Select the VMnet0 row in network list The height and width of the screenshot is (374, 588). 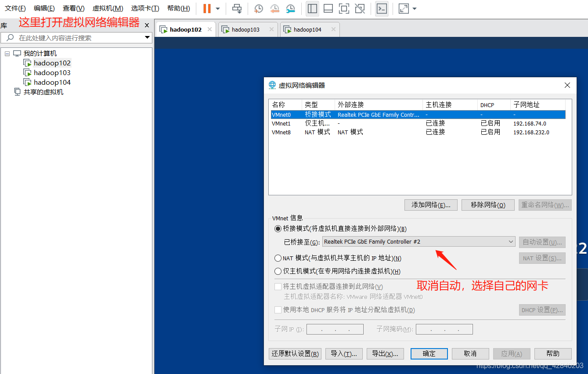(x=418, y=115)
